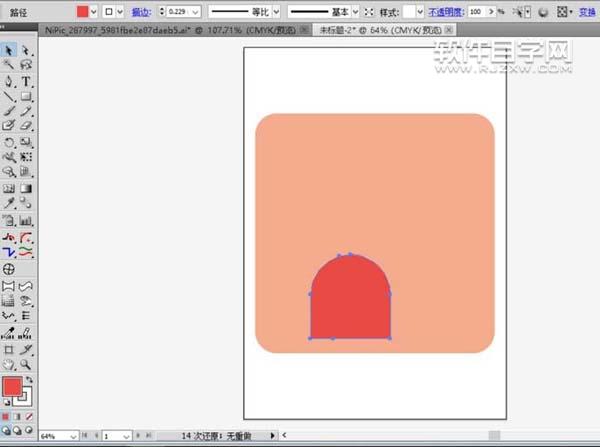Set paint mode to None
The width and height of the screenshot is (600, 447).
29,415
